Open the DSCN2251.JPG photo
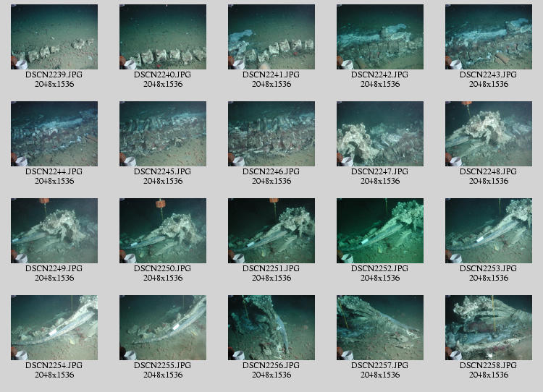543x392 pixels. pyautogui.click(x=271, y=231)
